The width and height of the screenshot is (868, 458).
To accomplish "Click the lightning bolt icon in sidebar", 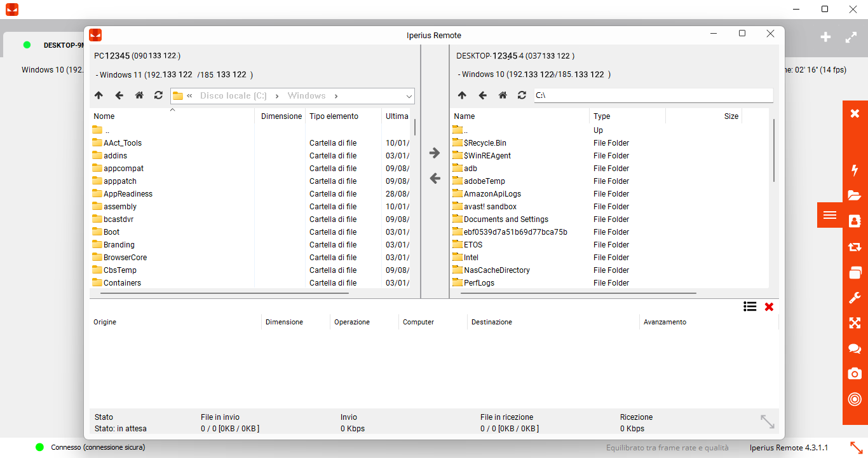I will pos(855,170).
